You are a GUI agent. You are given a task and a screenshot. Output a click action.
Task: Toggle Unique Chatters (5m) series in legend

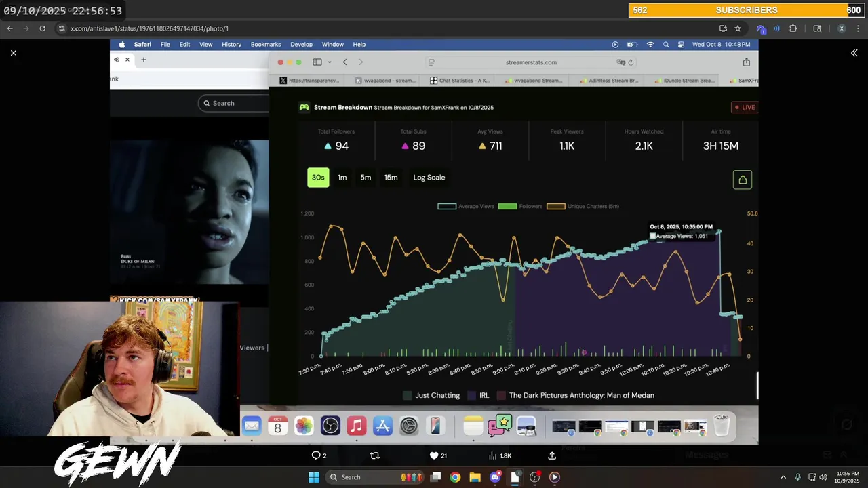583,206
